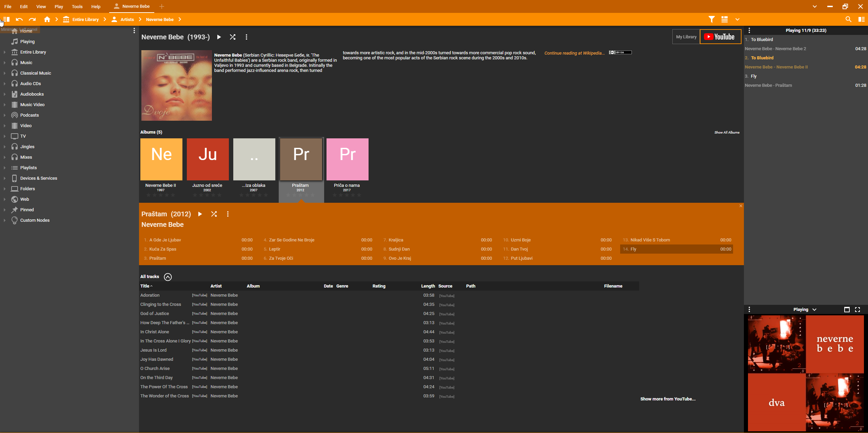Play the Praštam album
The width and height of the screenshot is (868, 433).
200,214
